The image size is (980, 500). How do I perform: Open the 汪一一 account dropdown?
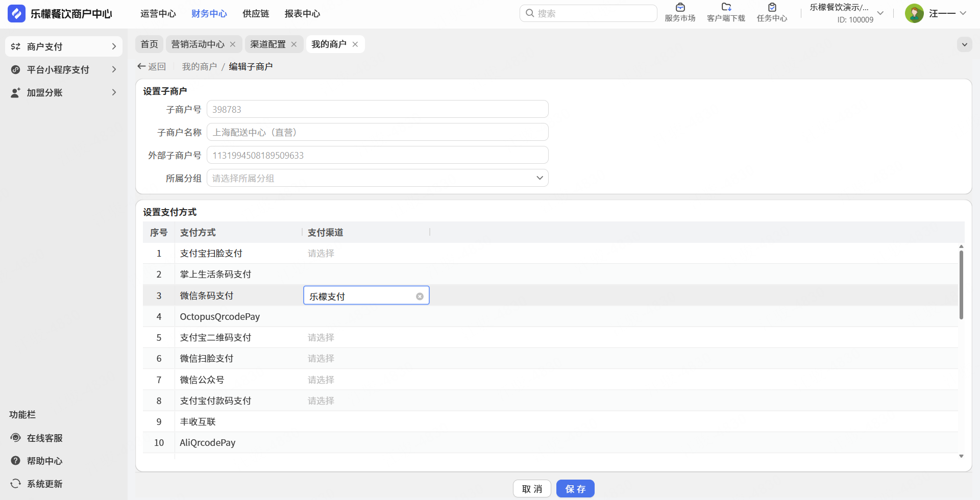(963, 13)
